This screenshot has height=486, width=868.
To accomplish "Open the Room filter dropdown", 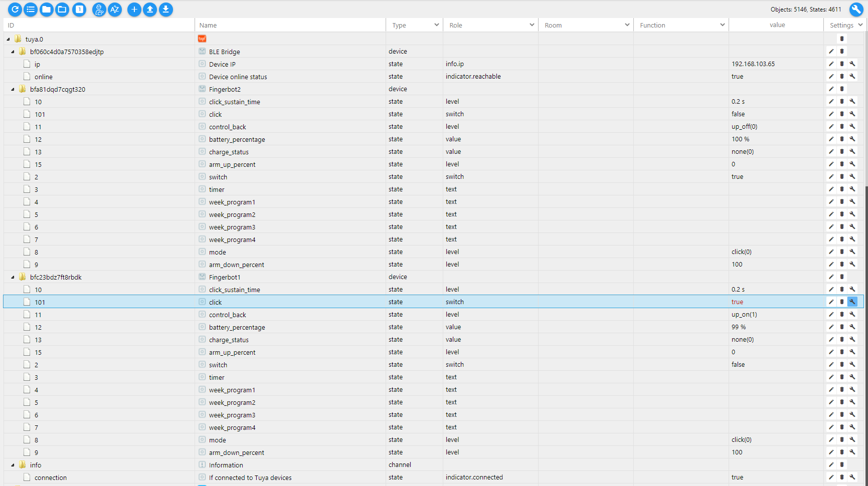I will point(627,25).
